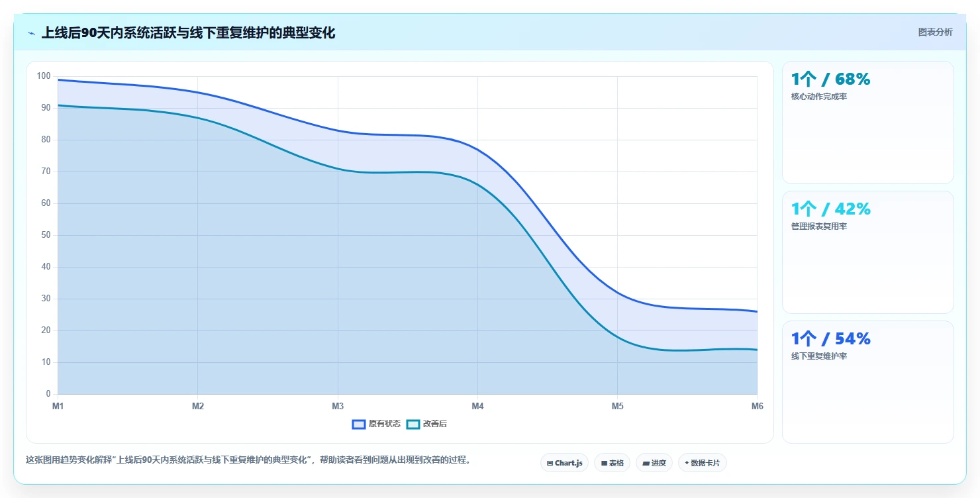This screenshot has width=980, height=498.
Task: Click the 表格 tag button
Action: [612, 463]
